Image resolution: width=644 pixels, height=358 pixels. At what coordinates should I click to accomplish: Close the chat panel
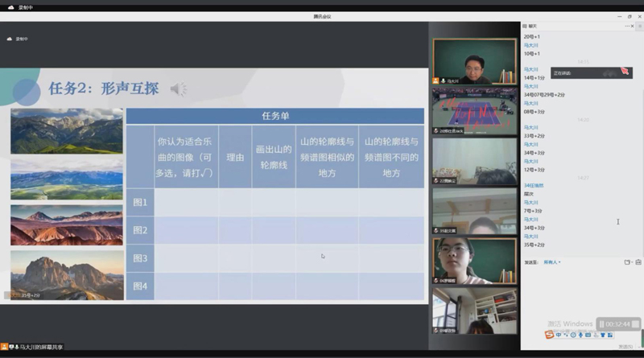(x=638, y=26)
